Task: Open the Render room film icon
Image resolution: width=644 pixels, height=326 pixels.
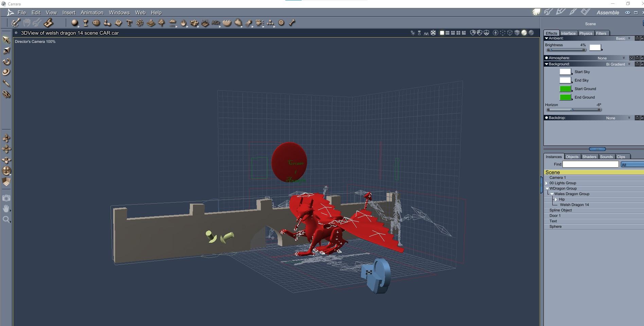Action: point(585,12)
